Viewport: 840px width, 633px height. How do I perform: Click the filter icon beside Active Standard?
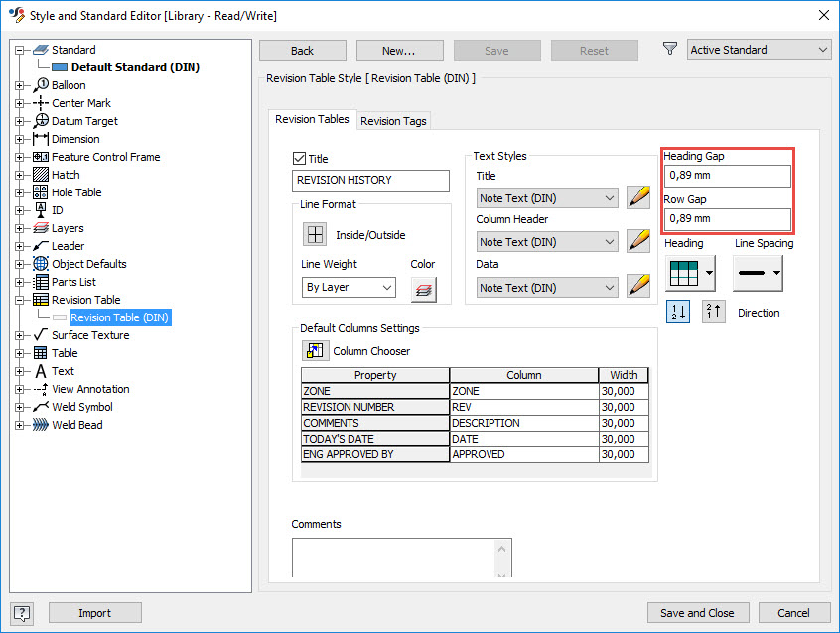pyautogui.click(x=668, y=49)
